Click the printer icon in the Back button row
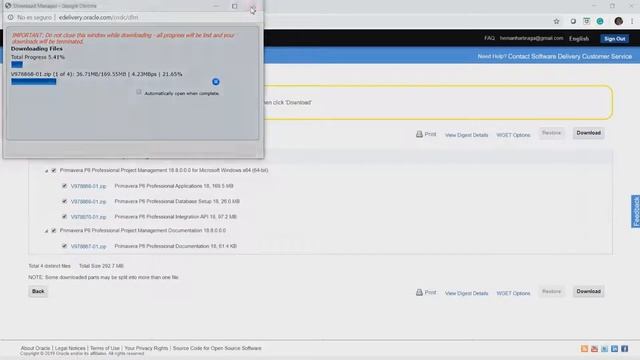Viewport: 640px width, 360px height. (x=419, y=292)
